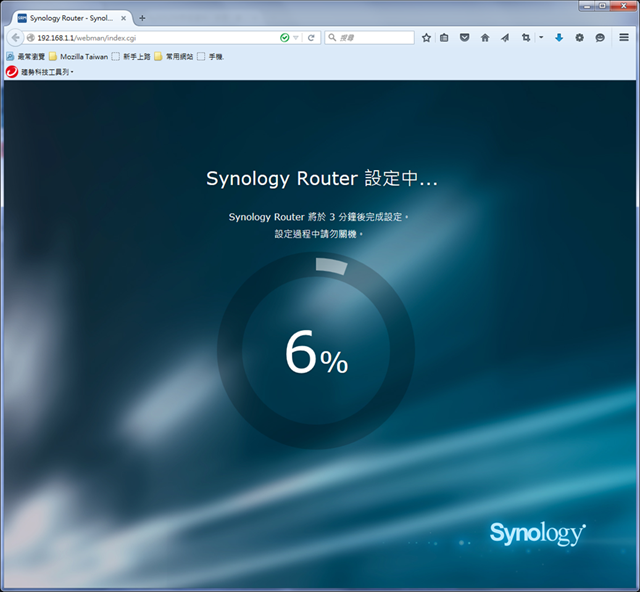
Task: Close the Firefox window
Action: click(624, 6)
